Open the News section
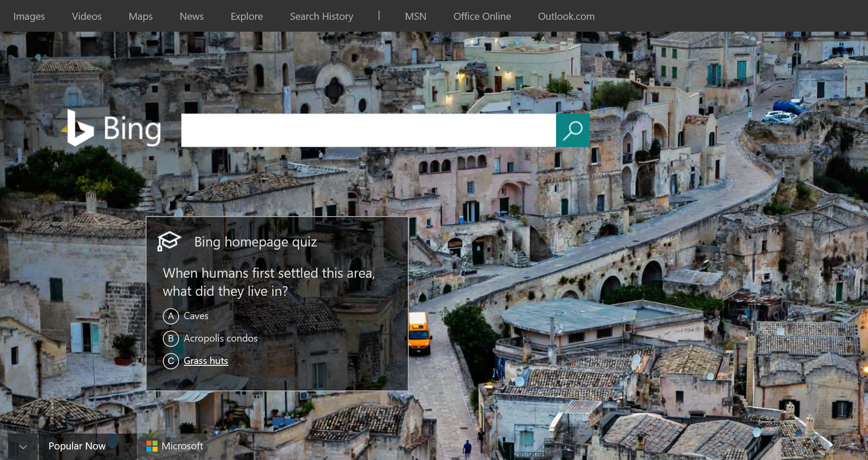This screenshot has width=868, height=460. click(191, 16)
